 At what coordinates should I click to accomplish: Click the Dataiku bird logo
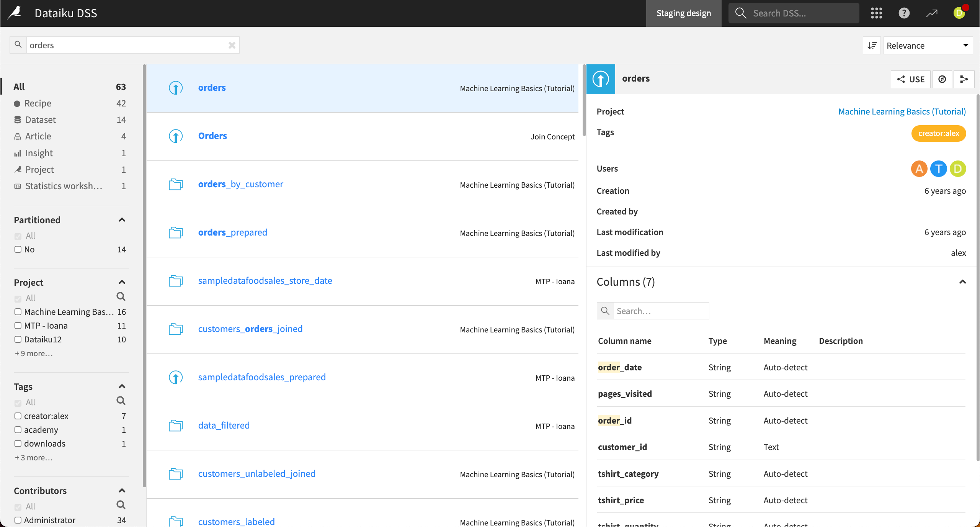pos(15,13)
